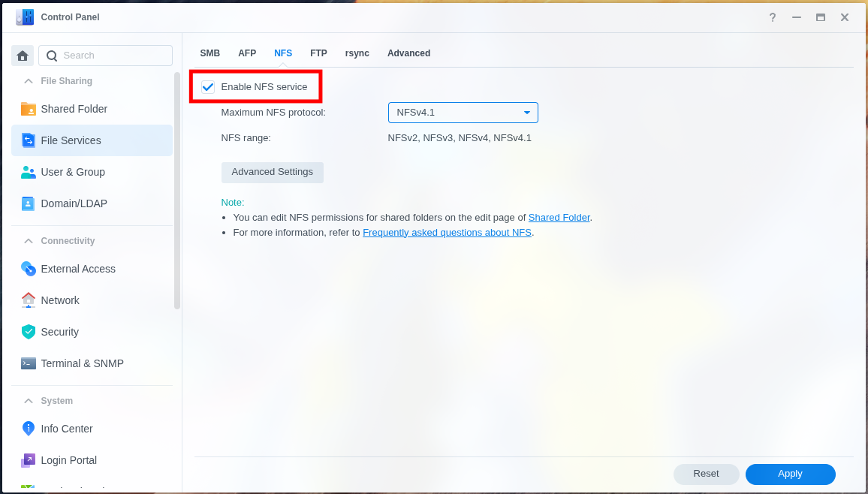Switch to the FTP tab

click(318, 53)
